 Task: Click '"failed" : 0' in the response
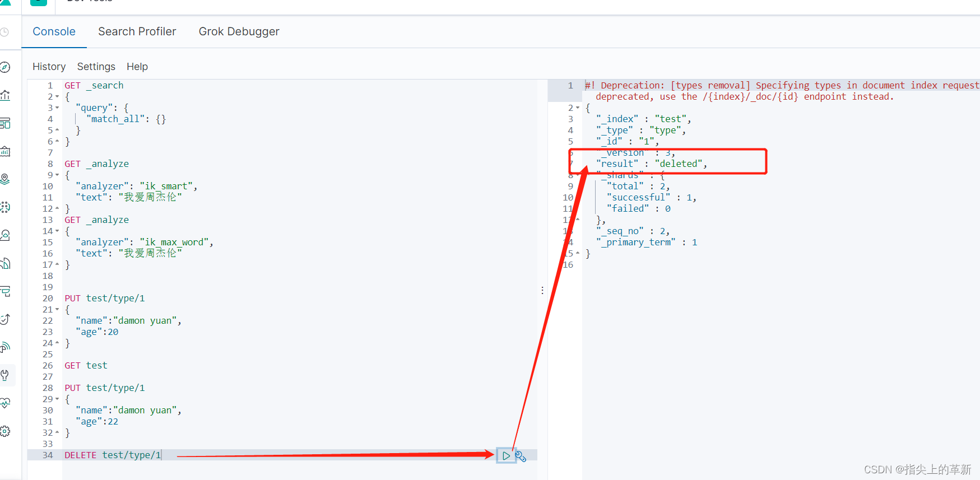click(x=638, y=208)
